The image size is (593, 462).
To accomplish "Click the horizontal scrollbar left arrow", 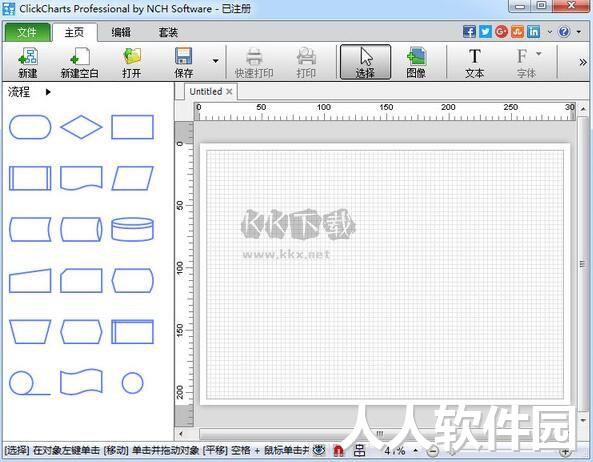I will 181,434.
